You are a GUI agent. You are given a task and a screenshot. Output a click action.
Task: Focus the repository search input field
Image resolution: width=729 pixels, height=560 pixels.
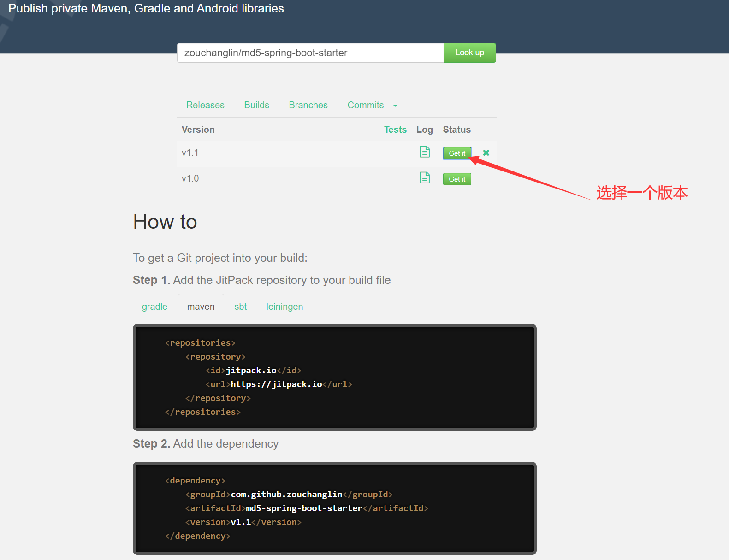pos(310,53)
